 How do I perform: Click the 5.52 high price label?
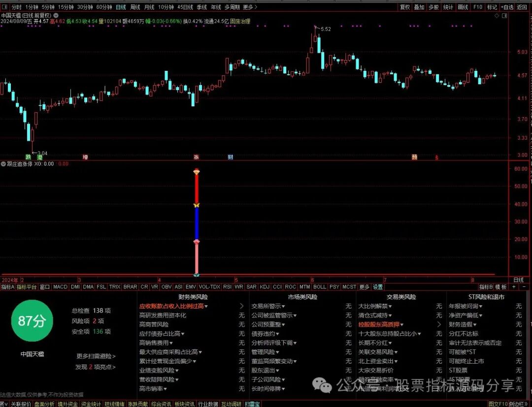(326, 29)
